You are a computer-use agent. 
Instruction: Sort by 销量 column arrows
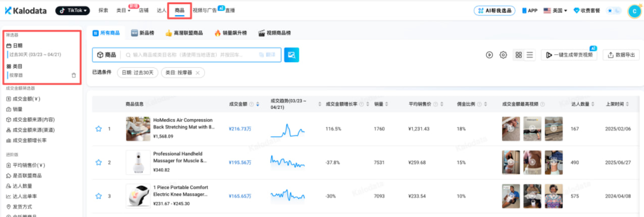(x=387, y=104)
